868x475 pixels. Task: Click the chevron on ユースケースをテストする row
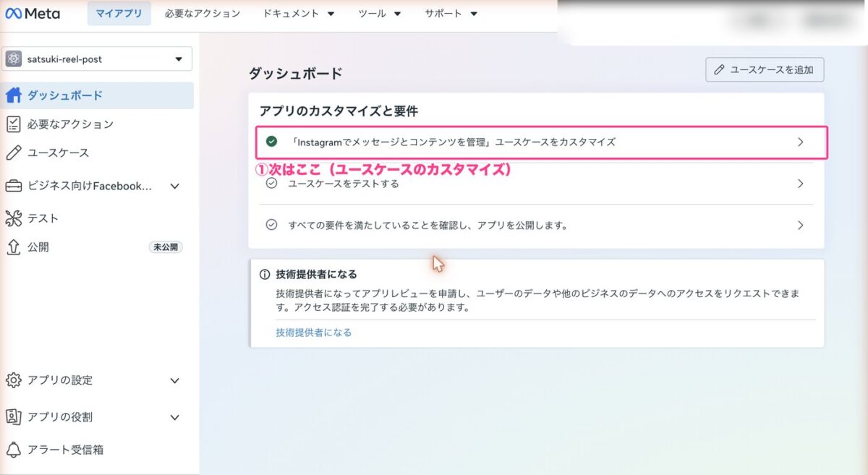click(801, 184)
